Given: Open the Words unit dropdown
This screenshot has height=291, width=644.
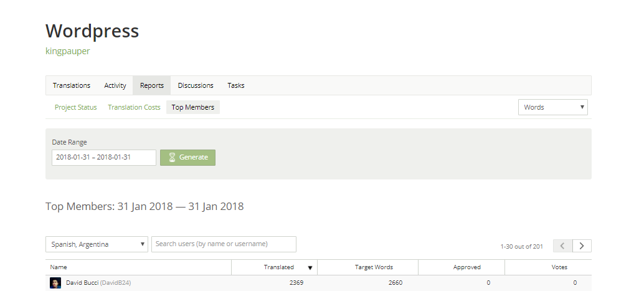Looking at the screenshot, I should click(553, 107).
